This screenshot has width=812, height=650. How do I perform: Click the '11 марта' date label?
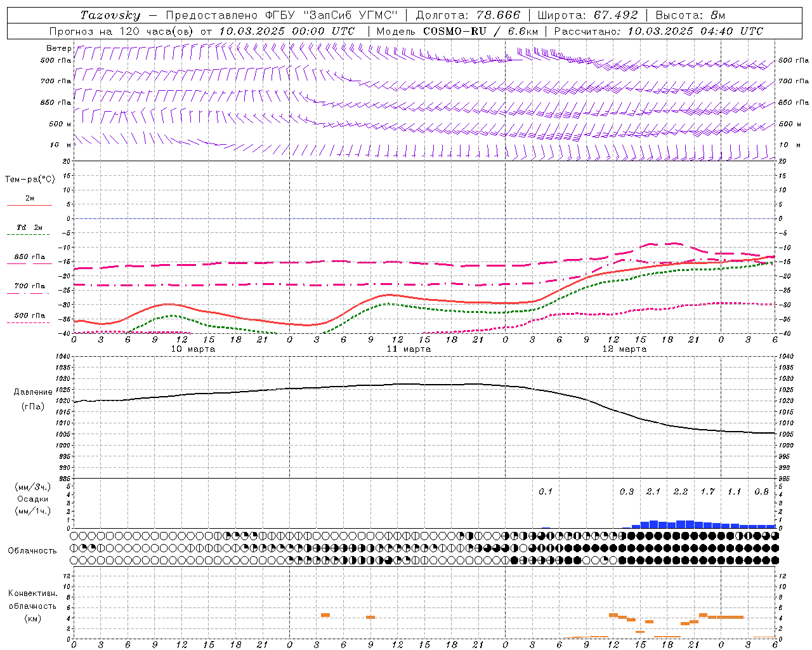[x=409, y=349]
